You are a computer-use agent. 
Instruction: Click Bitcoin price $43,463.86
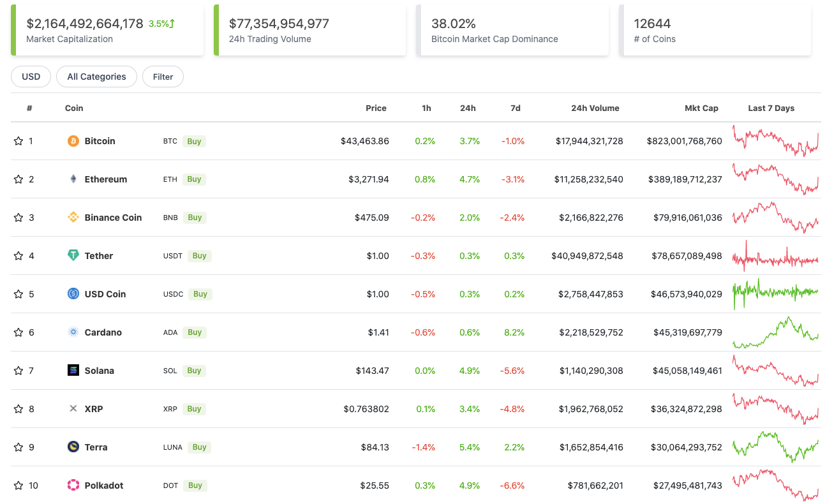click(365, 141)
